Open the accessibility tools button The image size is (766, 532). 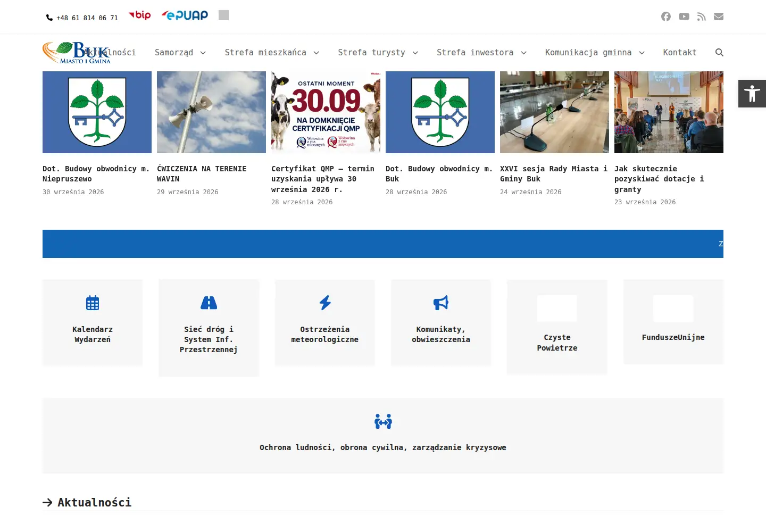pos(752,94)
